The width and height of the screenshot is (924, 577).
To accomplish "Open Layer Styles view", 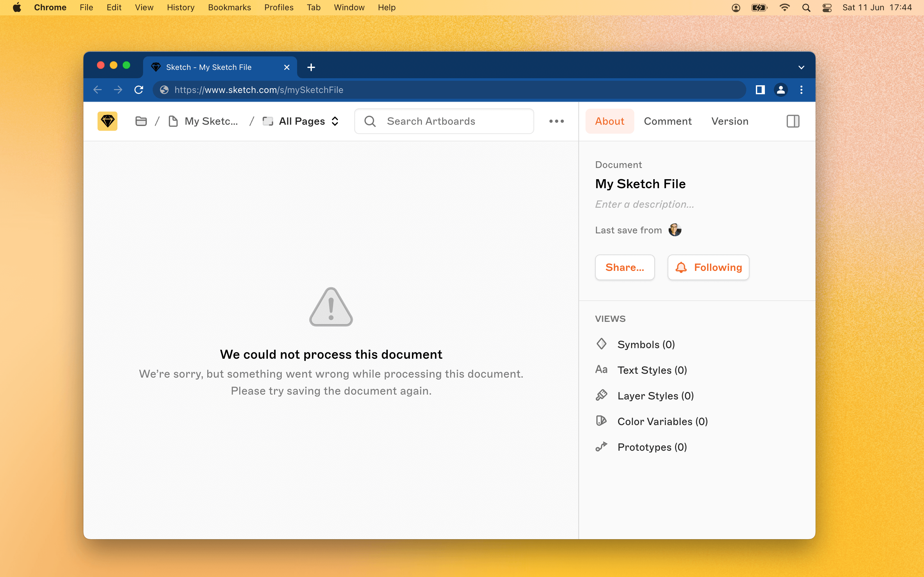I will 655,396.
